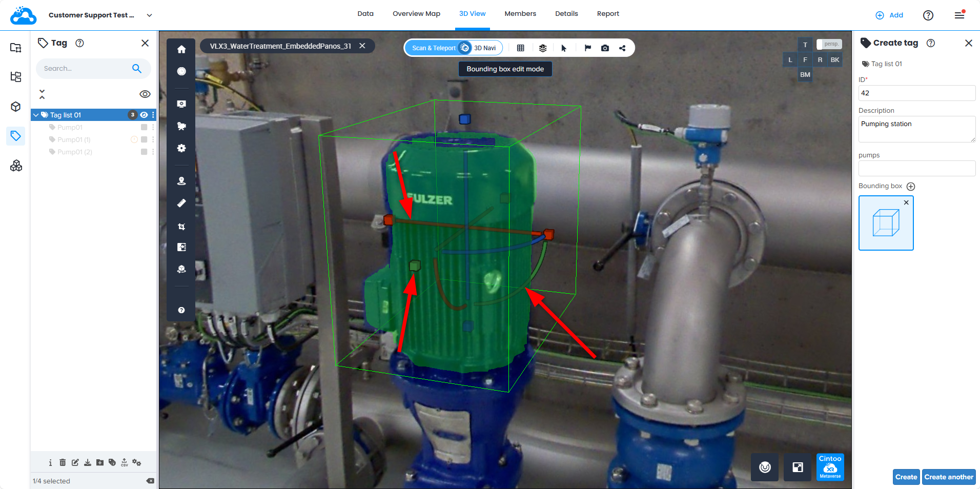Click the Add button in the header
This screenshot has height=489, width=980.
coord(889,15)
